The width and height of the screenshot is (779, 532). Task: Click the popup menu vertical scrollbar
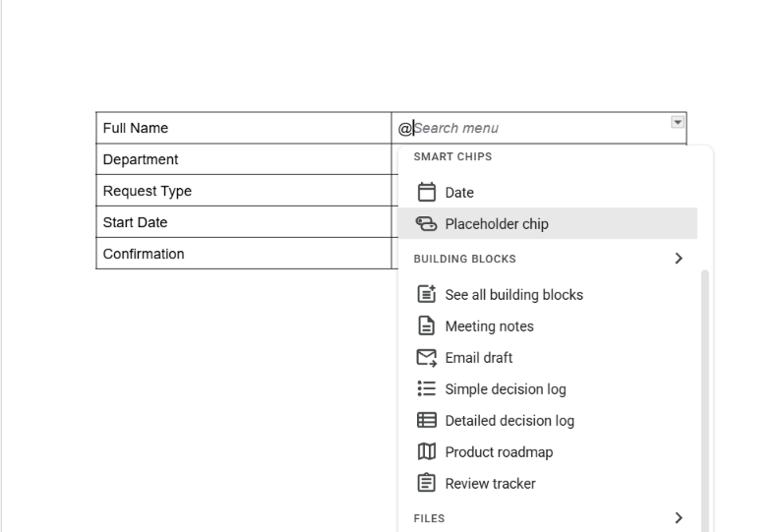(x=704, y=400)
